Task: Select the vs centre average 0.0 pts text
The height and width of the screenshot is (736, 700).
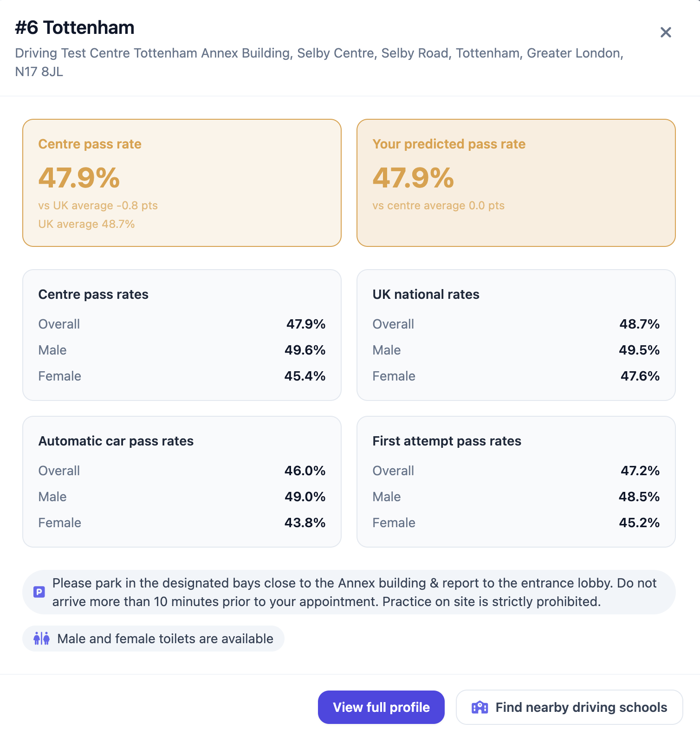Action: (x=438, y=205)
